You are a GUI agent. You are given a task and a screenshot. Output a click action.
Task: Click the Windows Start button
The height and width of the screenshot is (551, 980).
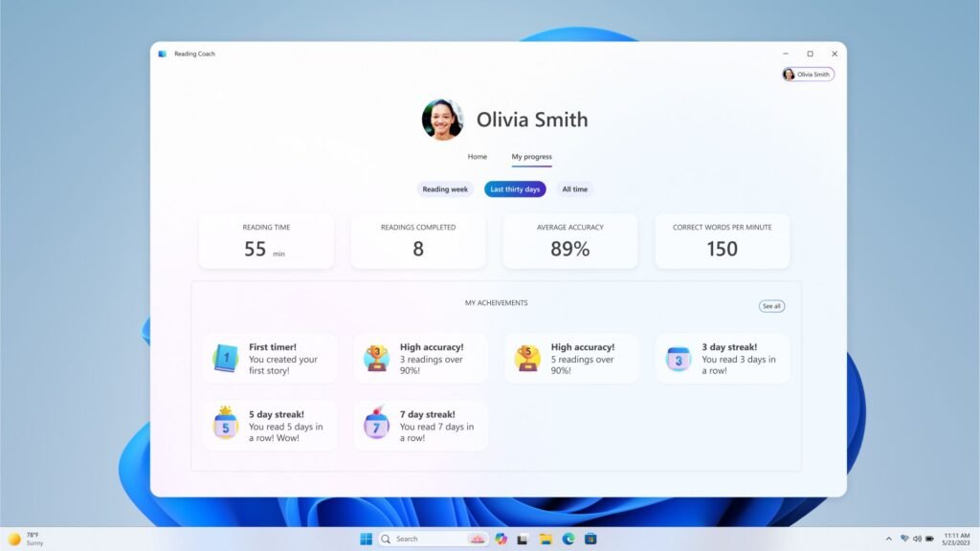[367, 539]
